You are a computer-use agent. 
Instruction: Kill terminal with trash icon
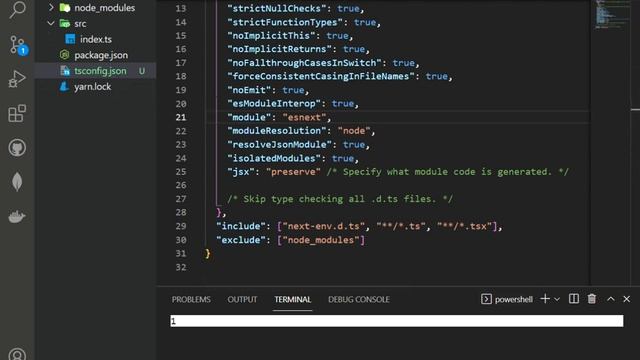[x=592, y=299]
